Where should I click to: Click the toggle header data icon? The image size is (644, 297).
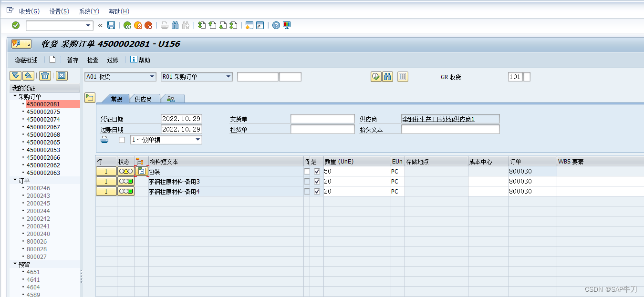coord(90,98)
